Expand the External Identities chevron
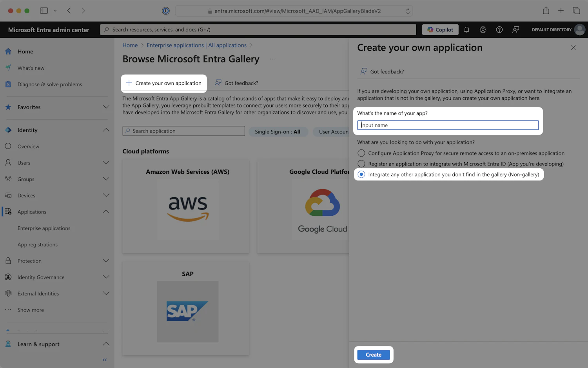This screenshot has width=588, height=368. (106, 293)
